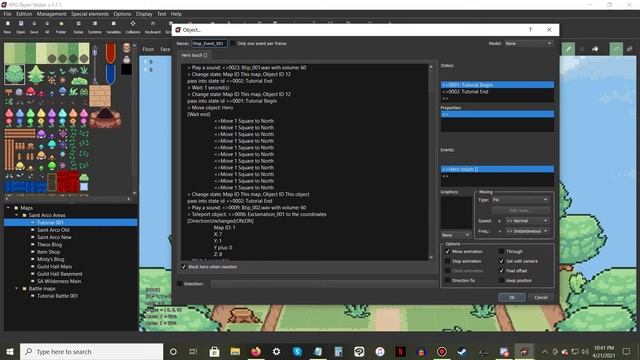
Task: Click the Windows Start button
Action: point(10,351)
